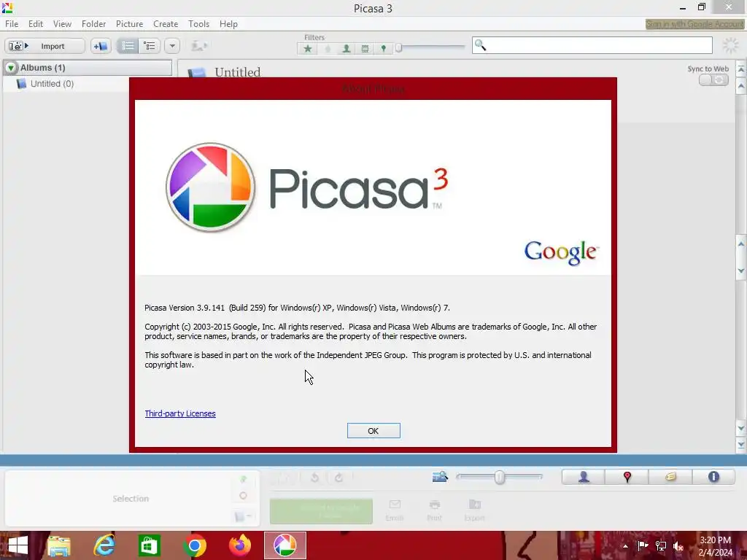This screenshot has height=560, width=747.
Task: Filter to show movies only
Action: (x=365, y=49)
